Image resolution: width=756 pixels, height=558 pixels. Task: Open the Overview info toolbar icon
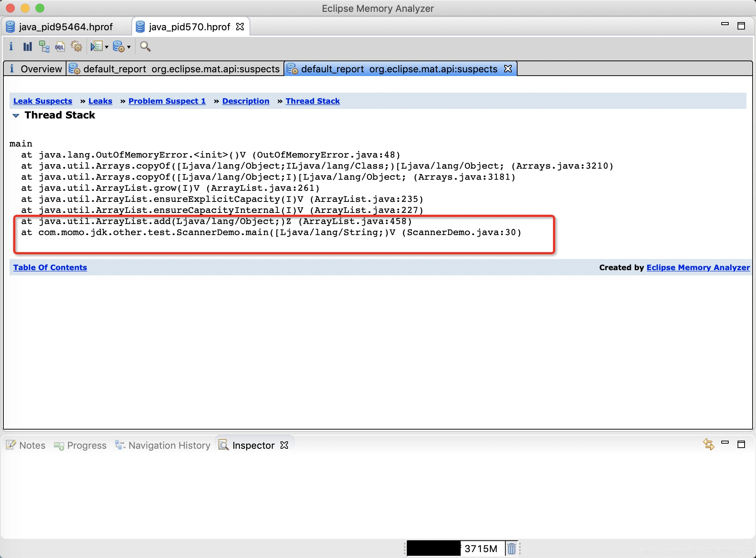pyautogui.click(x=11, y=46)
